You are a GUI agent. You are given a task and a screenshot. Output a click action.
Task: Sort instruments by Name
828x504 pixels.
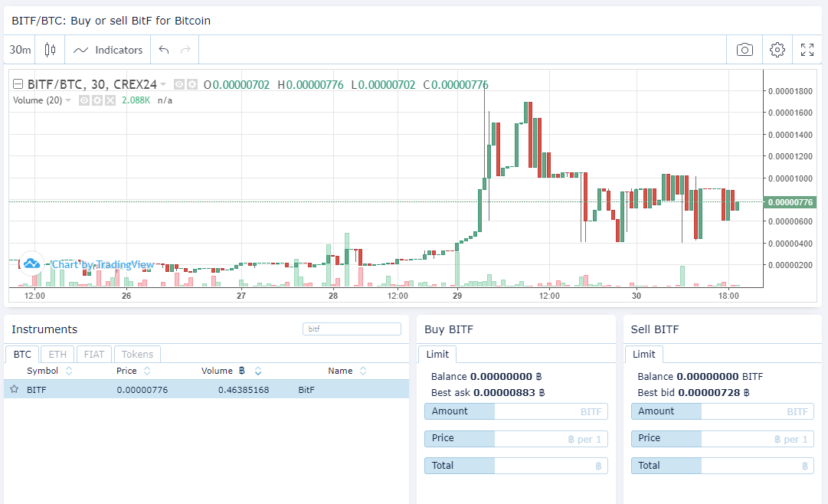coord(347,371)
